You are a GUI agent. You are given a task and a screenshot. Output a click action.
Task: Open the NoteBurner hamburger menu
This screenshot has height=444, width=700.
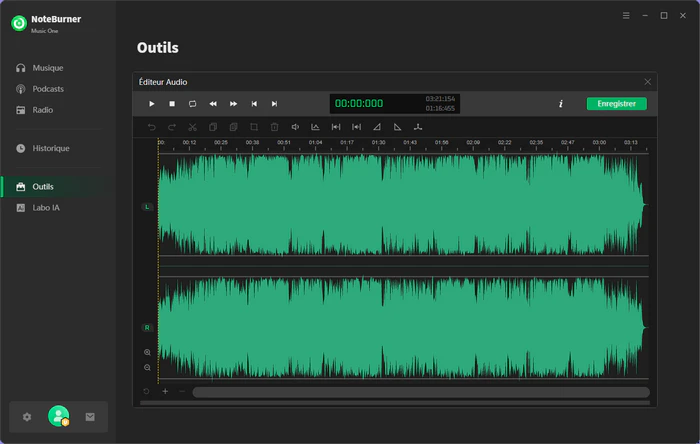point(626,16)
